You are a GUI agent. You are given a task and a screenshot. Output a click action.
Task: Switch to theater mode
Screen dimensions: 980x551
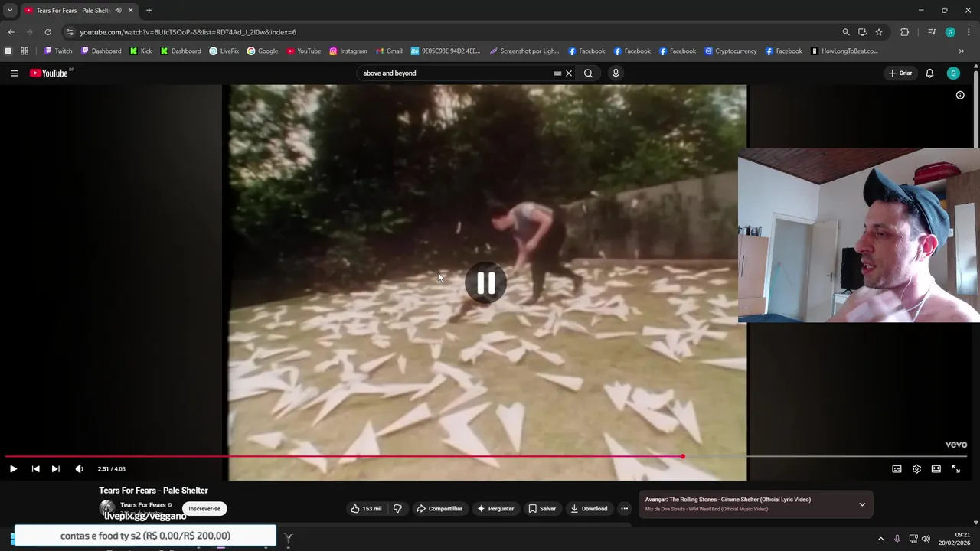click(x=936, y=469)
